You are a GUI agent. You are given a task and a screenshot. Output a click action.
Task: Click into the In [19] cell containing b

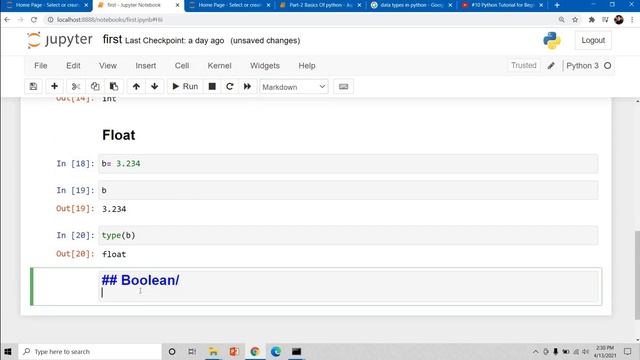[348, 191]
